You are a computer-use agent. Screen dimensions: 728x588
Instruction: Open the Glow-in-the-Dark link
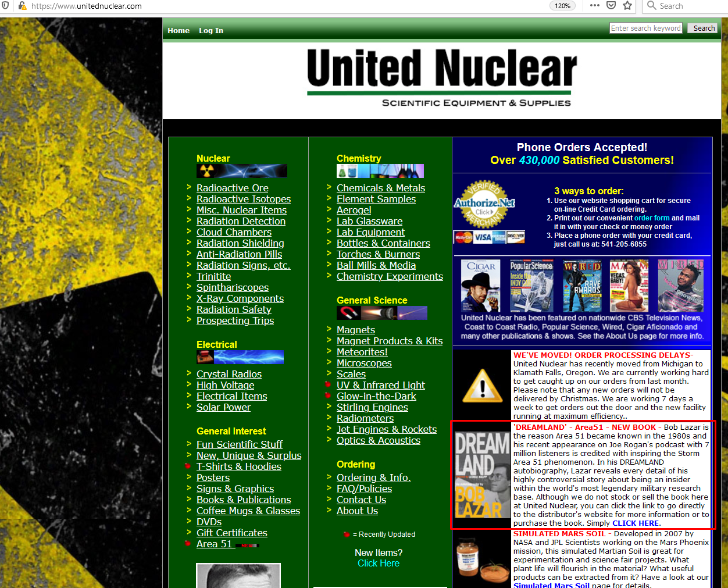pyautogui.click(x=377, y=396)
